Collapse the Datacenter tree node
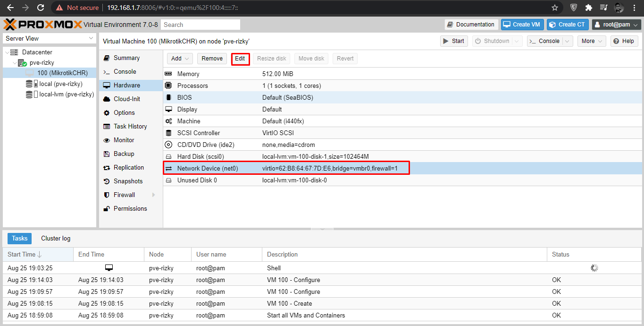The height and width of the screenshot is (326, 644). tap(6, 52)
